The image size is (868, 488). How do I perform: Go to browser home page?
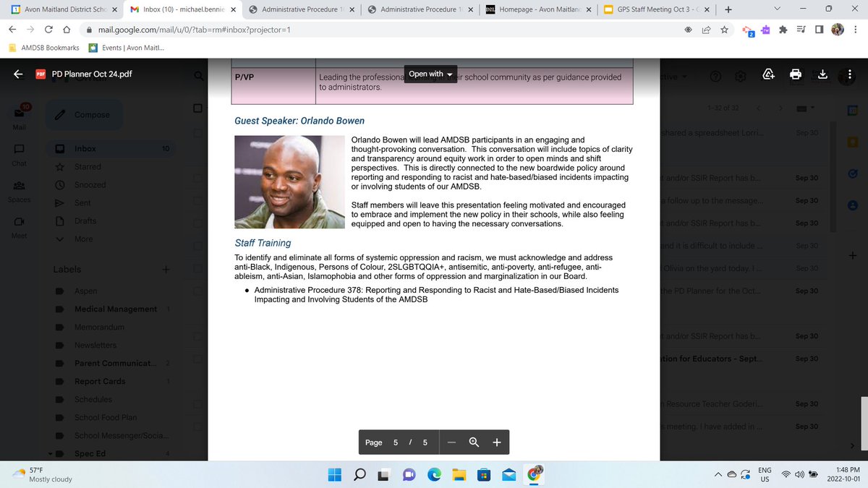tap(66, 30)
